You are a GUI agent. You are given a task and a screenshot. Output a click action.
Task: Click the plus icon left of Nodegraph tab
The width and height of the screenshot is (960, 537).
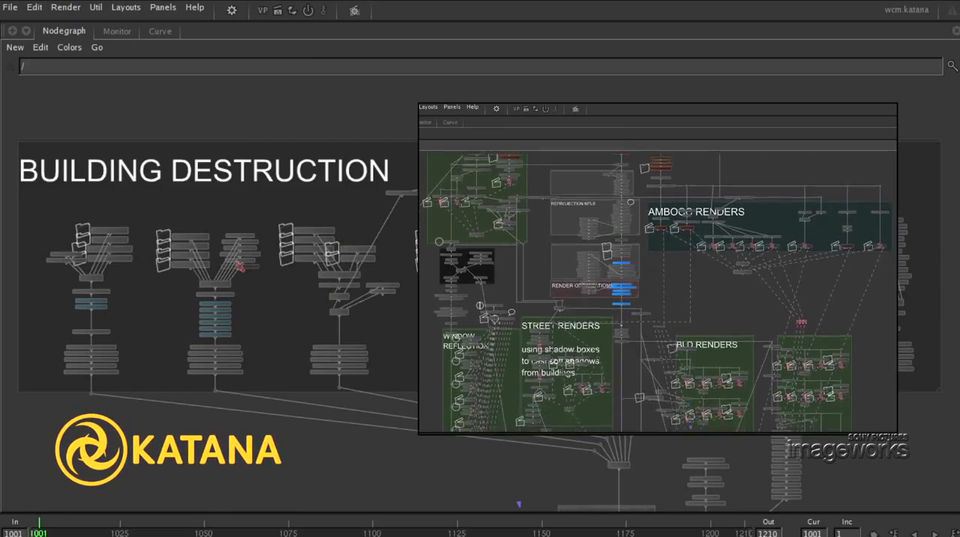point(12,31)
